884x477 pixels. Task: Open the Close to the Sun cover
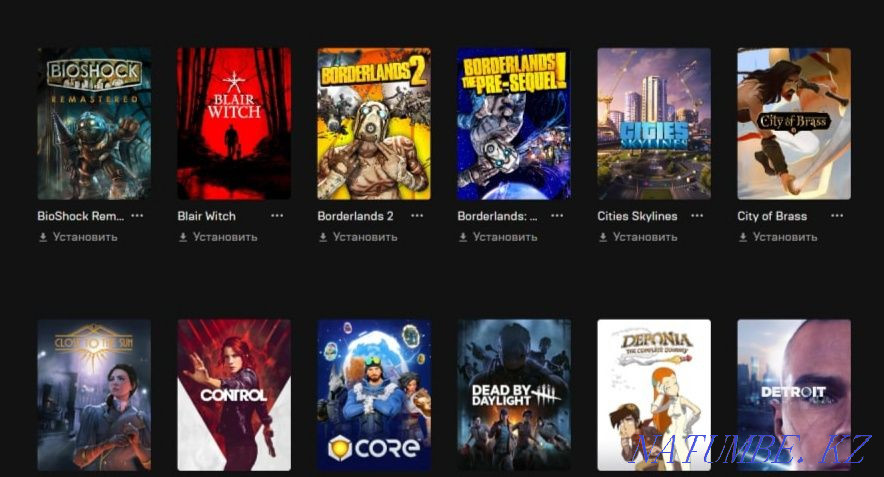click(94, 395)
